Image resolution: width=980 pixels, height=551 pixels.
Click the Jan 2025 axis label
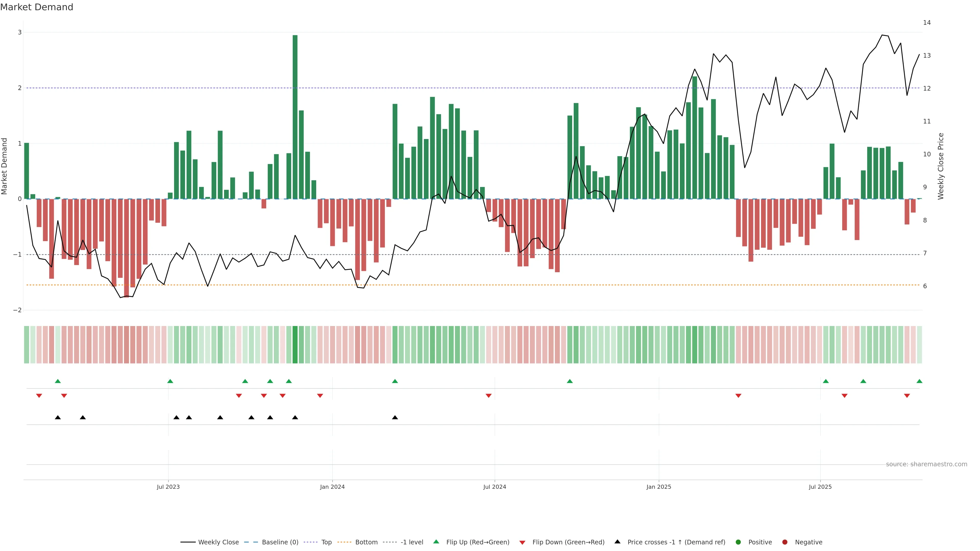point(658,487)
